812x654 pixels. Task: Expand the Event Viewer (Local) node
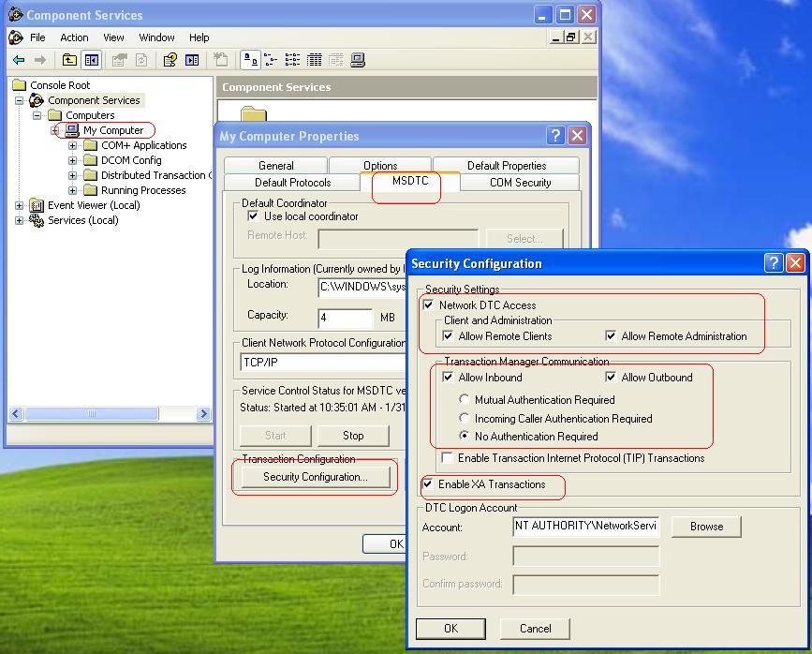point(19,206)
